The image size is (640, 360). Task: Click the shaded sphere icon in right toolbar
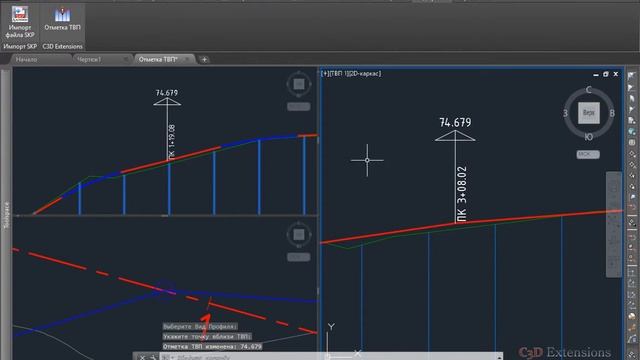point(632,317)
